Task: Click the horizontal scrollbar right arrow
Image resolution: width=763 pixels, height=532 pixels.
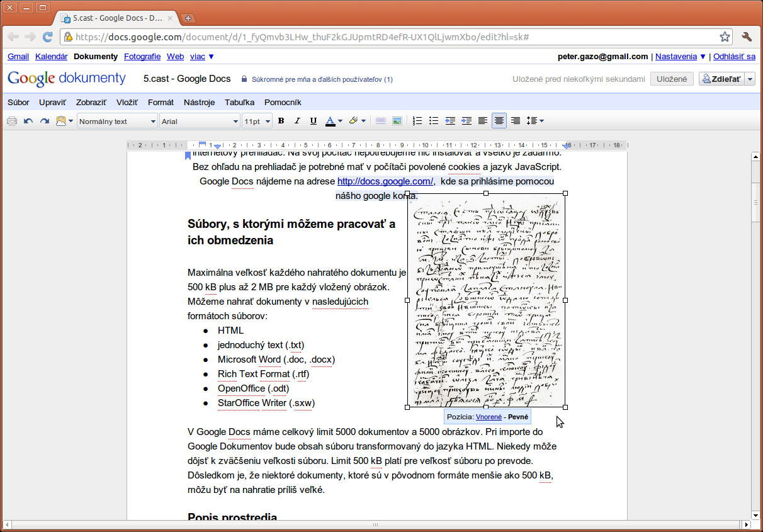Action: point(747,524)
